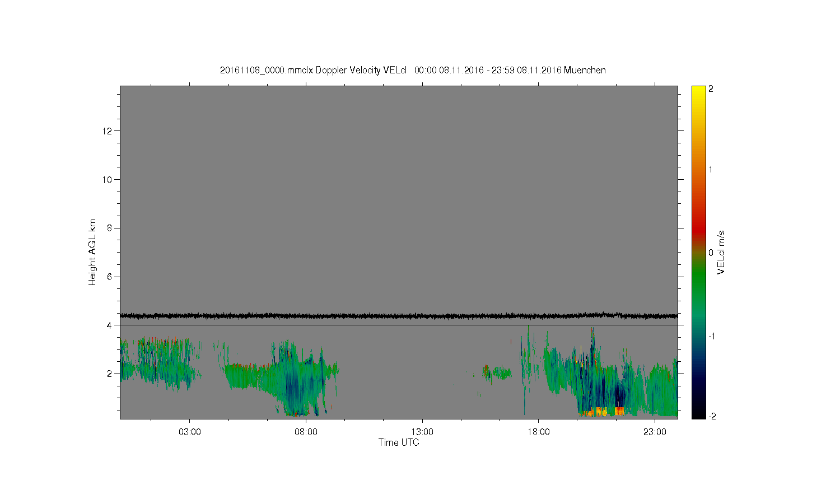Click the colorbar tick label "-1"
840x504 pixels.
pyautogui.click(x=712, y=336)
